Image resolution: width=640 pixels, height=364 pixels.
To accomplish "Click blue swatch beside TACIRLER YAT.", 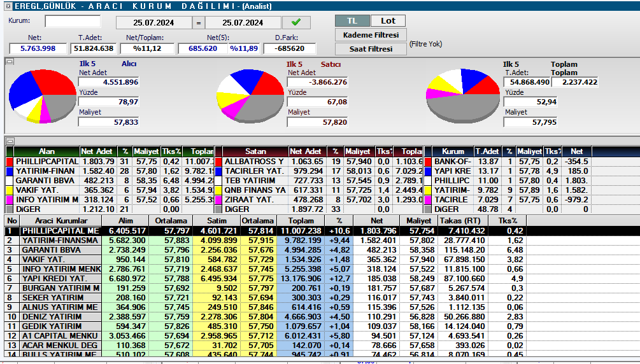I will click(x=218, y=171).
